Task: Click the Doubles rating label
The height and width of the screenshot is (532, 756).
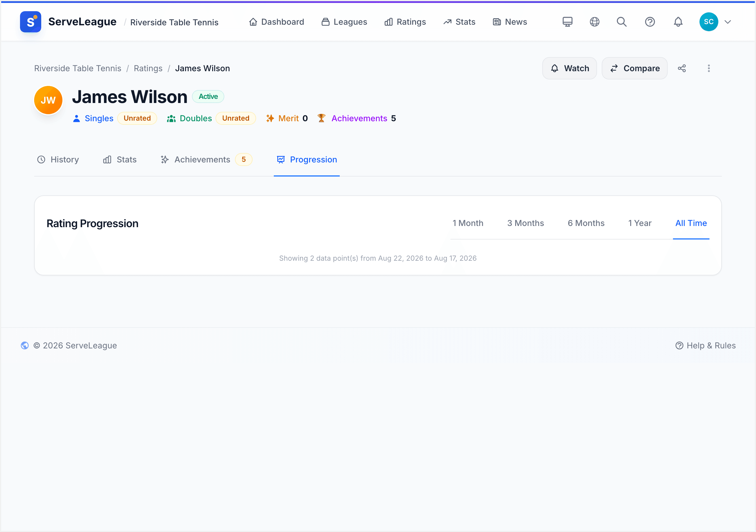Action: pos(195,119)
